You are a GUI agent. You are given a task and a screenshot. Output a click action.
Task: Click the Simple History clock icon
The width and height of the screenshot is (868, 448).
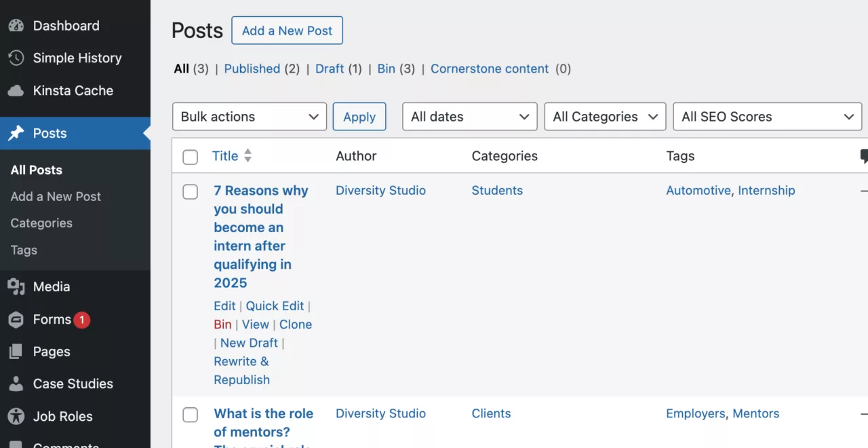pos(16,58)
